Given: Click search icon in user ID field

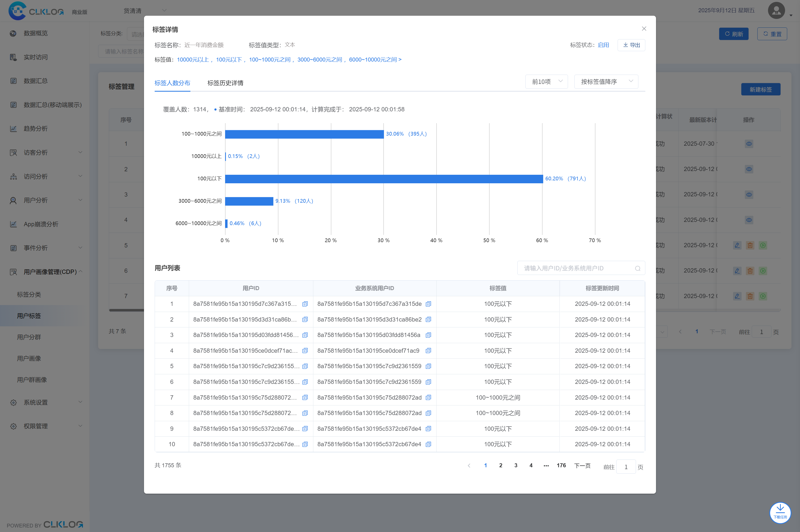Looking at the screenshot, I should (637, 268).
